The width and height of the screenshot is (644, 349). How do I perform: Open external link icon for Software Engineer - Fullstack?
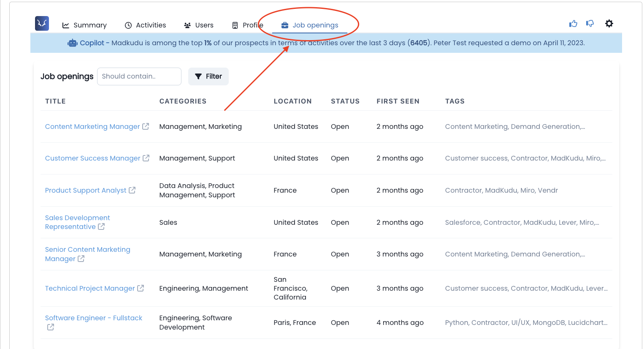click(51, 327)
